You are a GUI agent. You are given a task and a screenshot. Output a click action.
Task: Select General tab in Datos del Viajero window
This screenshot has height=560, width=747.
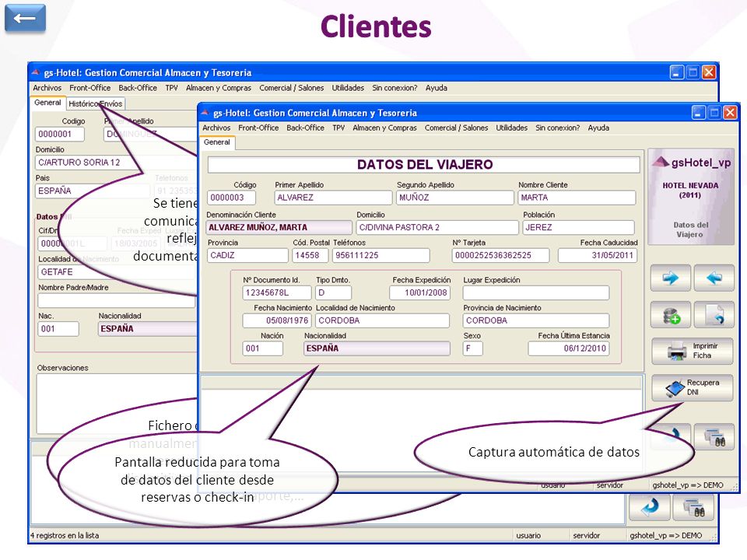click(x=217, y=142)
